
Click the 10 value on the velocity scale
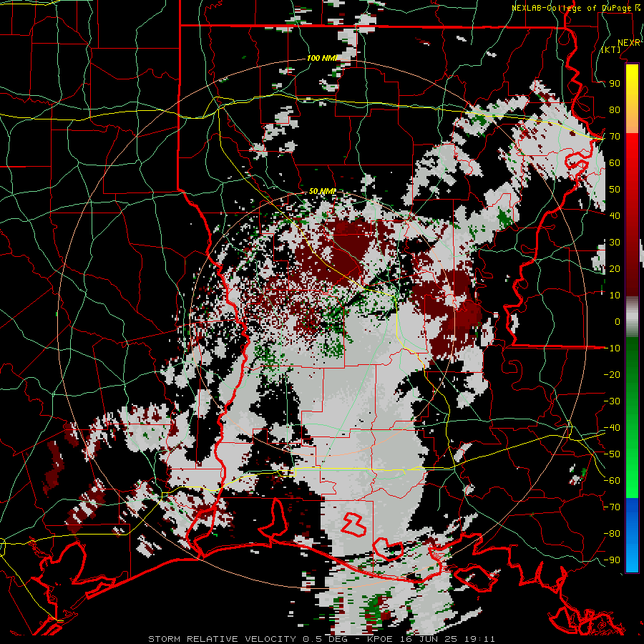615,296
